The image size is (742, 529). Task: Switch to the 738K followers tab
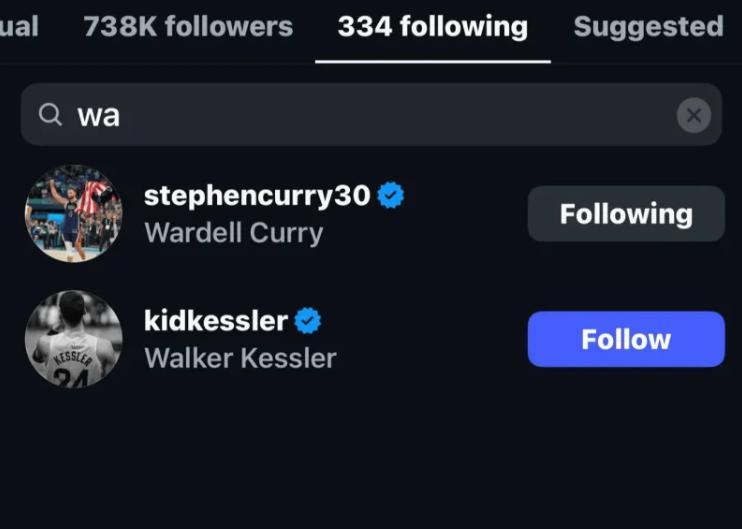click(x=188, y=26)
